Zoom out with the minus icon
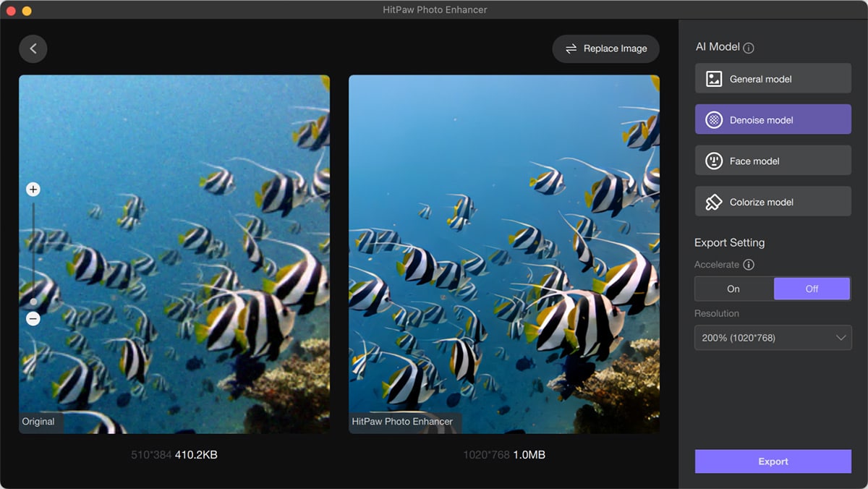 point(33,318)
